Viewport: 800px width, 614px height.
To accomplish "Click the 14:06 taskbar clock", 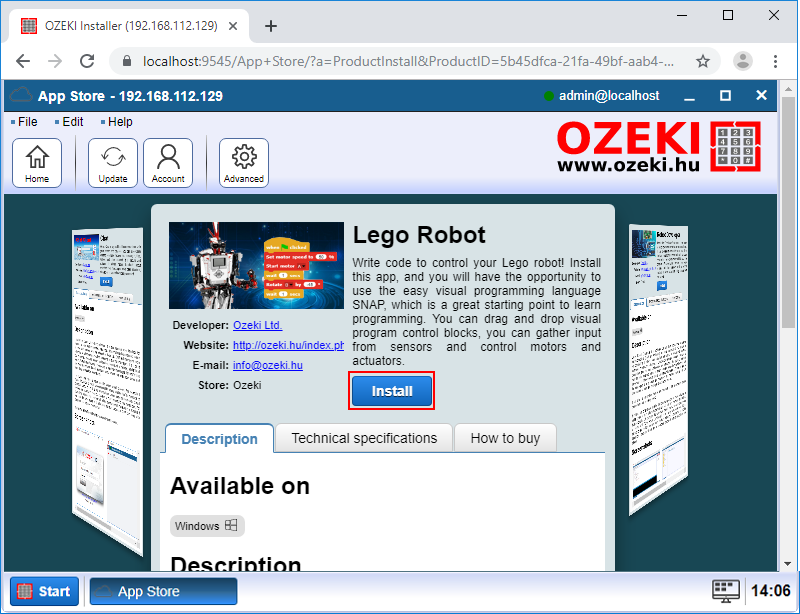I will pos(771,591).
